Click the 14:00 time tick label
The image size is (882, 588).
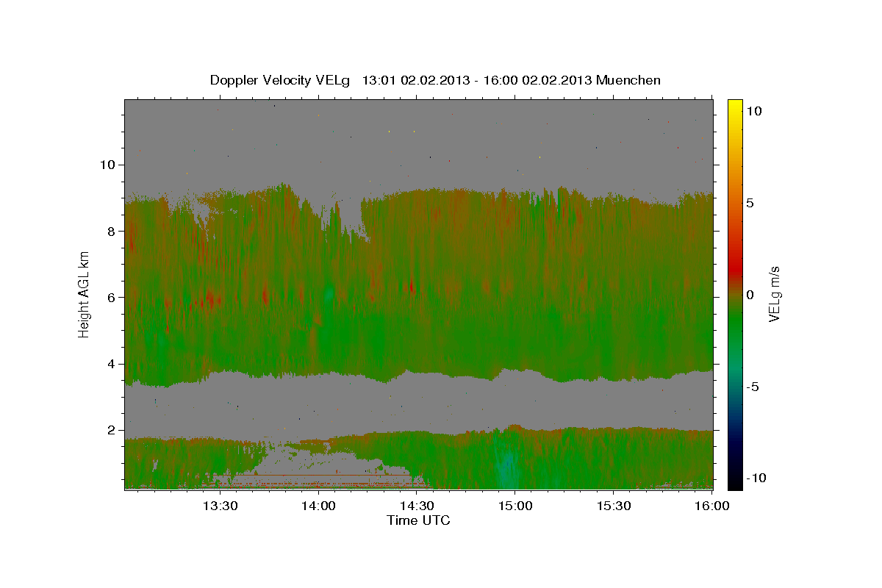(319, 506)
